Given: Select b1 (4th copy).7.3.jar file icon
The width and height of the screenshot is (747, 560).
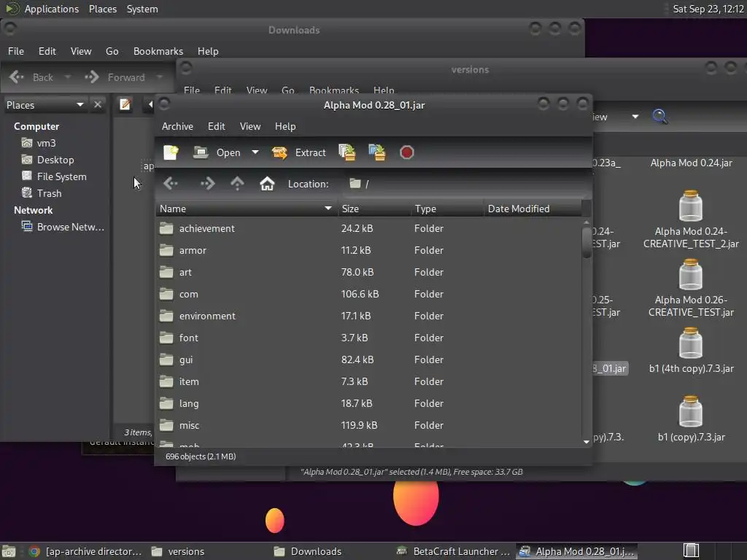Looking at the screenshot, I should click(691, 343).
